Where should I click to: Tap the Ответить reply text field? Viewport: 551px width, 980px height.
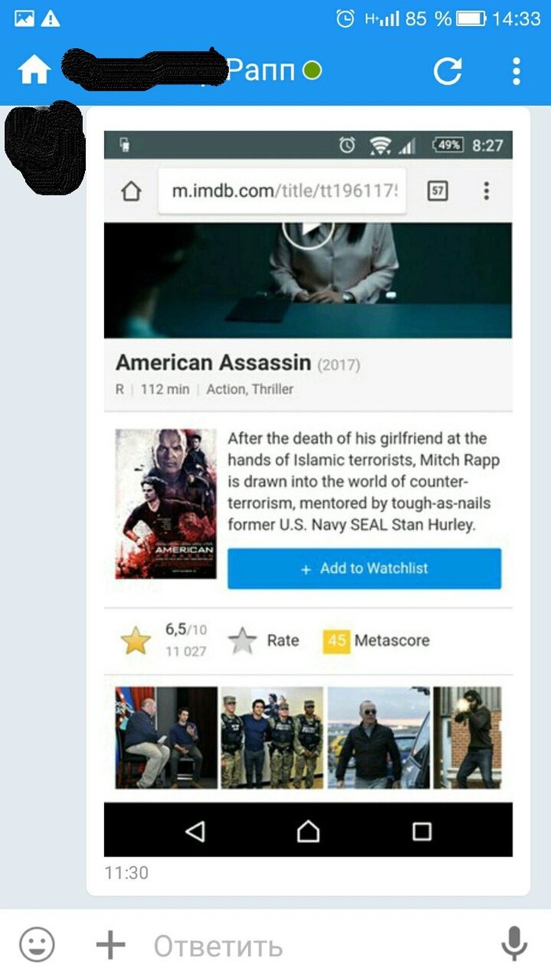315,945
